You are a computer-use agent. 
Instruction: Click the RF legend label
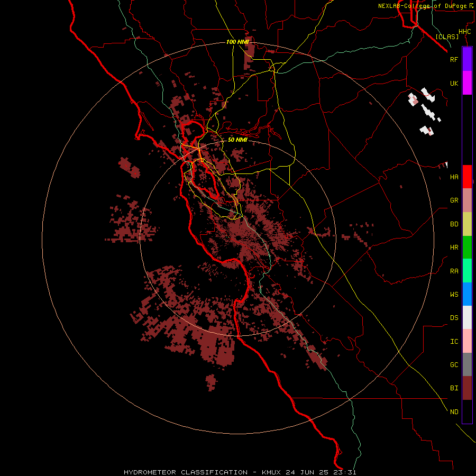(454, 59)
